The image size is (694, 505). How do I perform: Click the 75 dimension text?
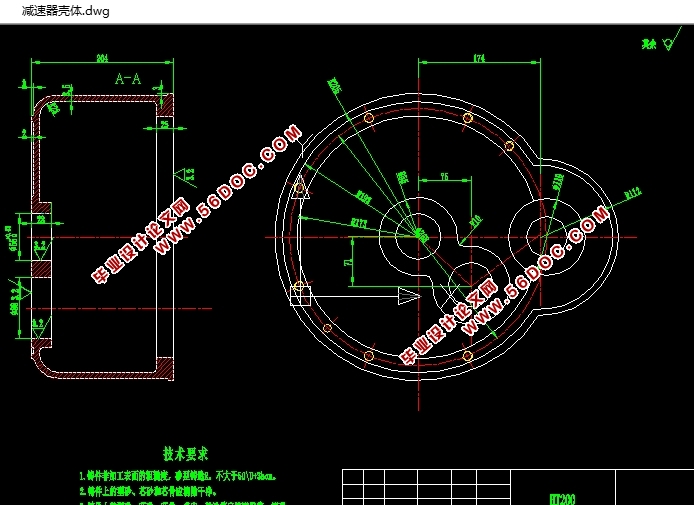pos(443,176)
